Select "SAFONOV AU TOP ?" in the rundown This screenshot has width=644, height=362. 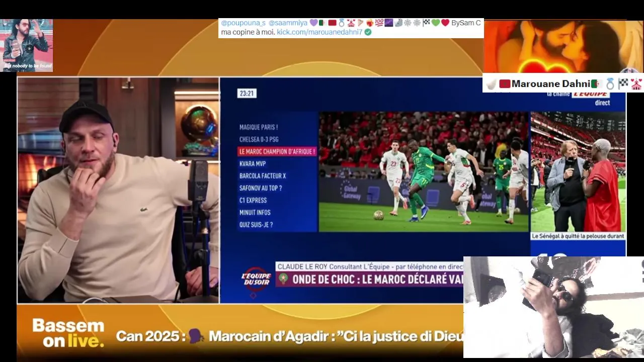tap(261, 188)
